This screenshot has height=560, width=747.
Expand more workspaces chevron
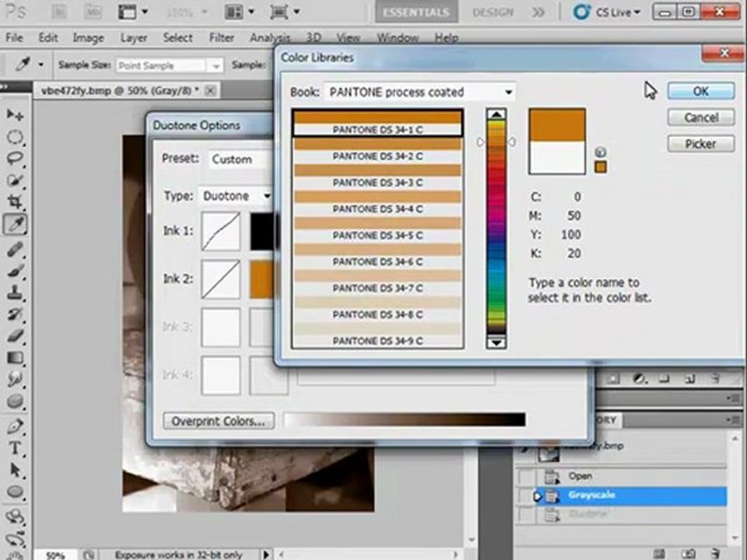click(x=538, y=12)
